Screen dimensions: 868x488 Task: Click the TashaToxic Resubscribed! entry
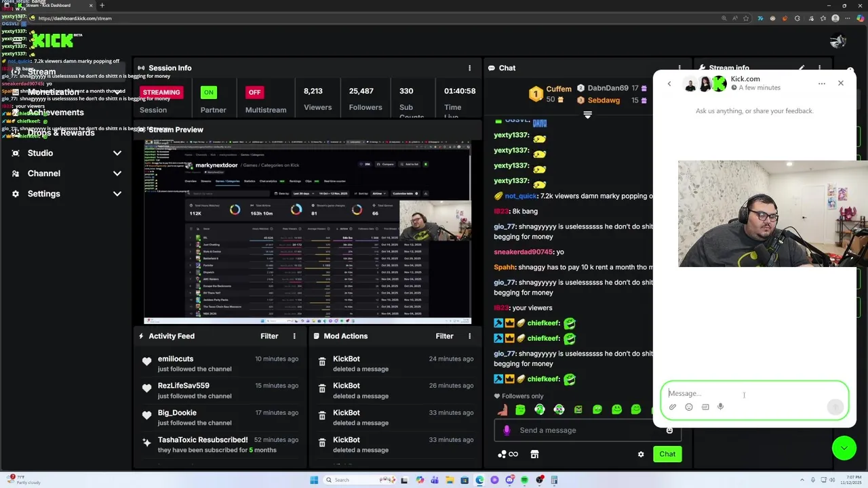[203, 440]
